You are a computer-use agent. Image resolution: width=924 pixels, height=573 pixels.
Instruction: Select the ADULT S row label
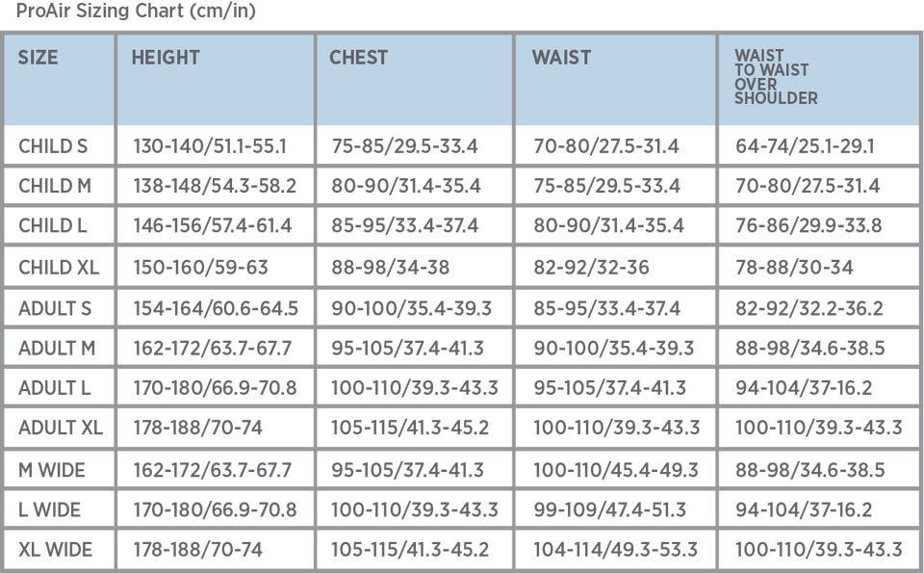coord(55,308)
